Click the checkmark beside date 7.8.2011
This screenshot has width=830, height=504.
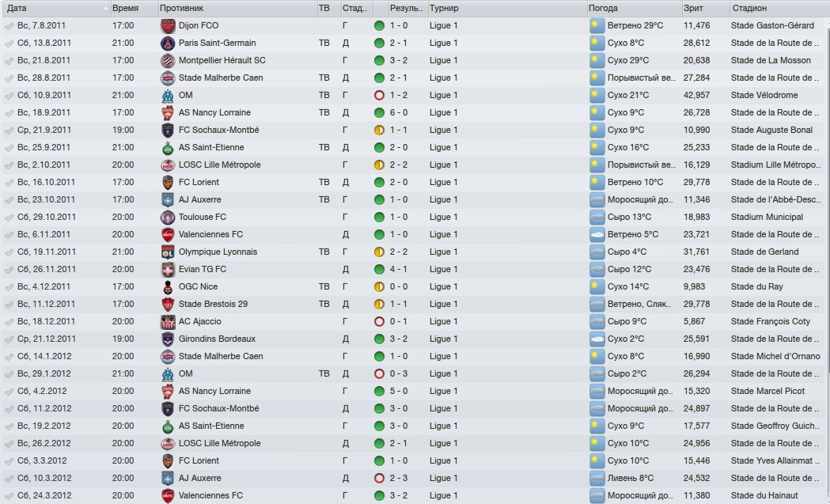click(x=9, y=25)
